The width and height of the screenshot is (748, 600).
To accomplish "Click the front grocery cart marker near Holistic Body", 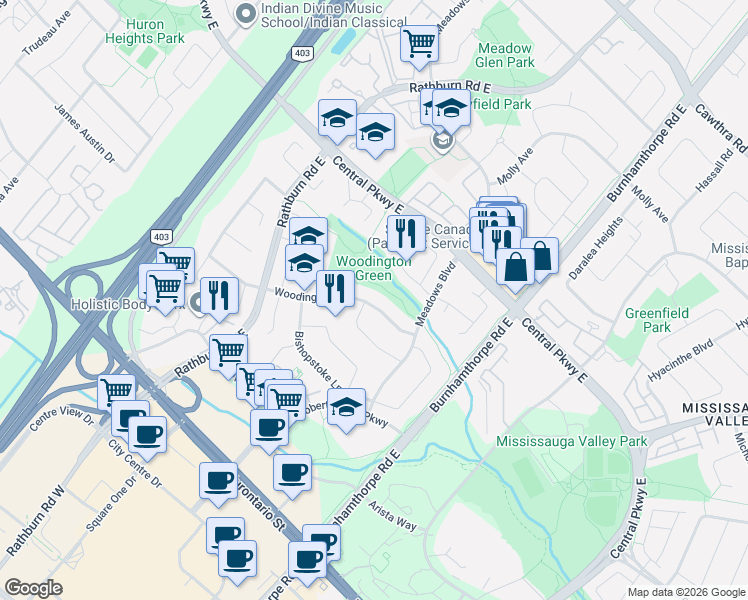I will [166, 290].
